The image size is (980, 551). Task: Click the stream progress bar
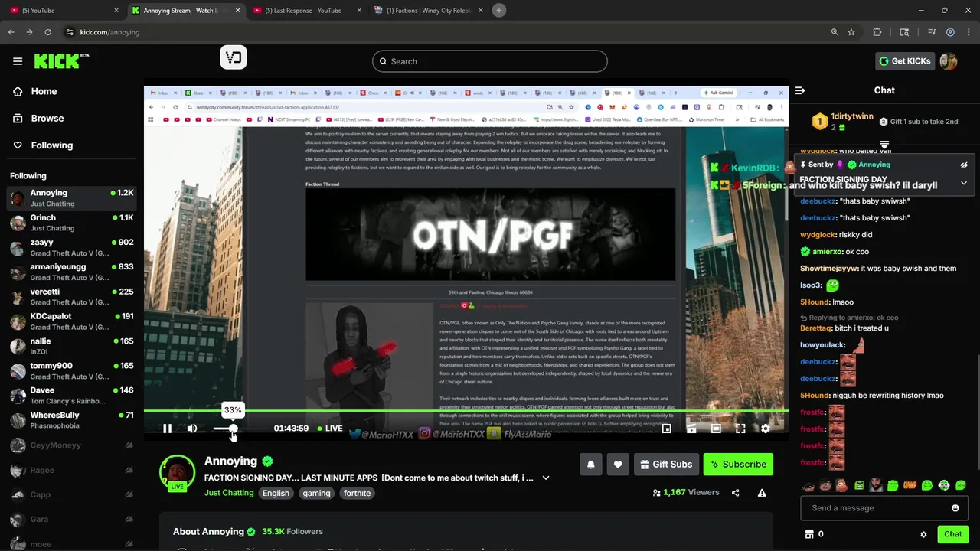pos(466,412)
